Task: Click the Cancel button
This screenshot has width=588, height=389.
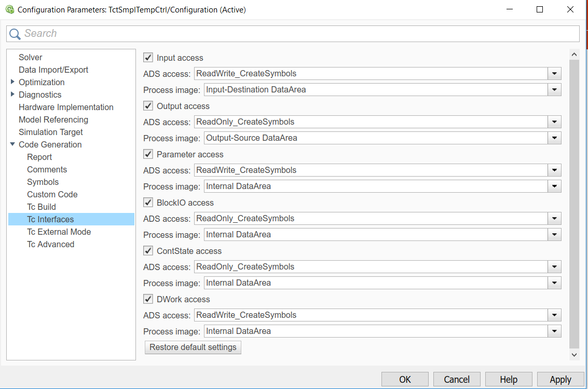Action: click(457, 380)
